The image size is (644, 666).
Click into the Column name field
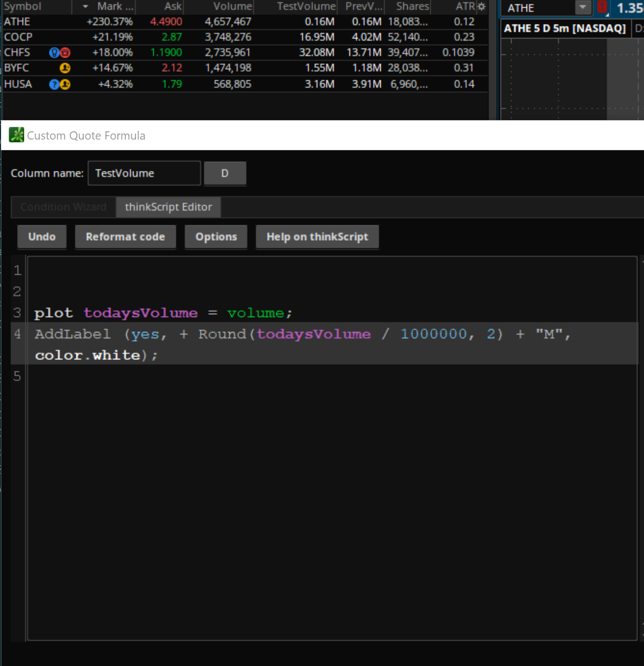[144, 173]
